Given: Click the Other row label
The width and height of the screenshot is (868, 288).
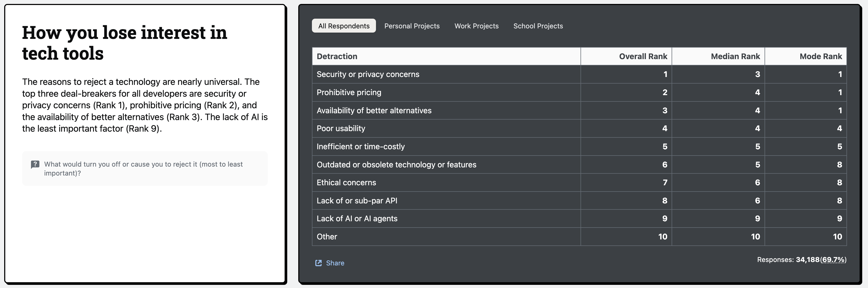Looking at the screenshot, I should pos(327,237).
